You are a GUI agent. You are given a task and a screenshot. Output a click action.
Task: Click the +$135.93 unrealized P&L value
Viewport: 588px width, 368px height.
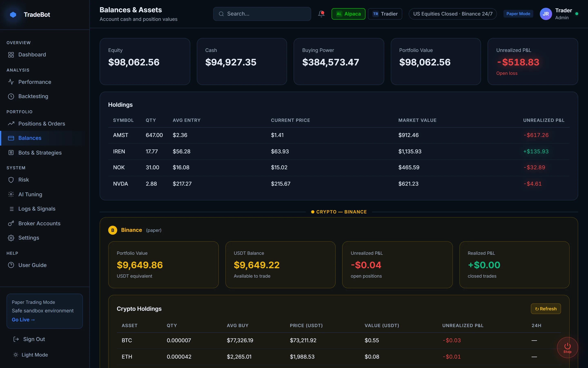(536, 152)
